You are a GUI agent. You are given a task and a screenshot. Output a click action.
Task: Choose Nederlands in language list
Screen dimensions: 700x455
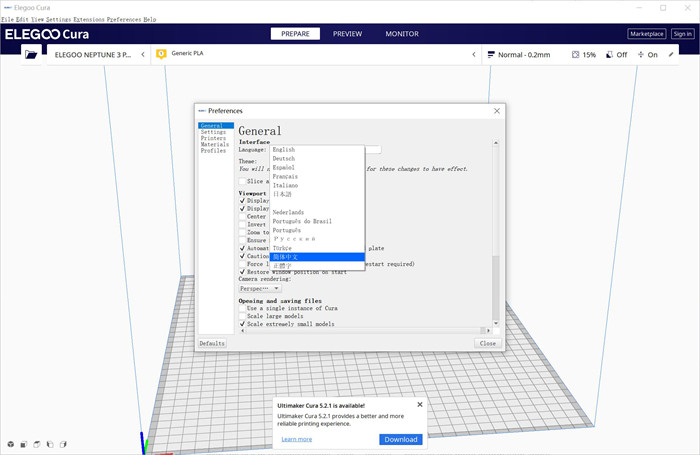tap(317, 212)
